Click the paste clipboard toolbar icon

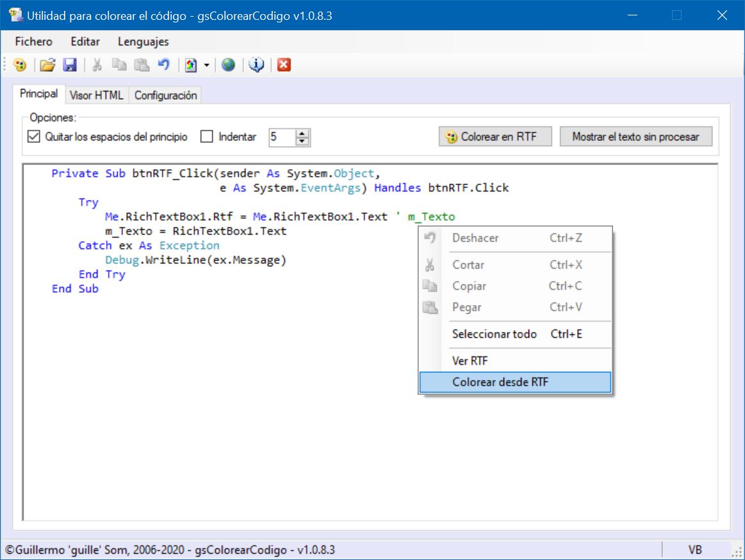tap(142, 65)
